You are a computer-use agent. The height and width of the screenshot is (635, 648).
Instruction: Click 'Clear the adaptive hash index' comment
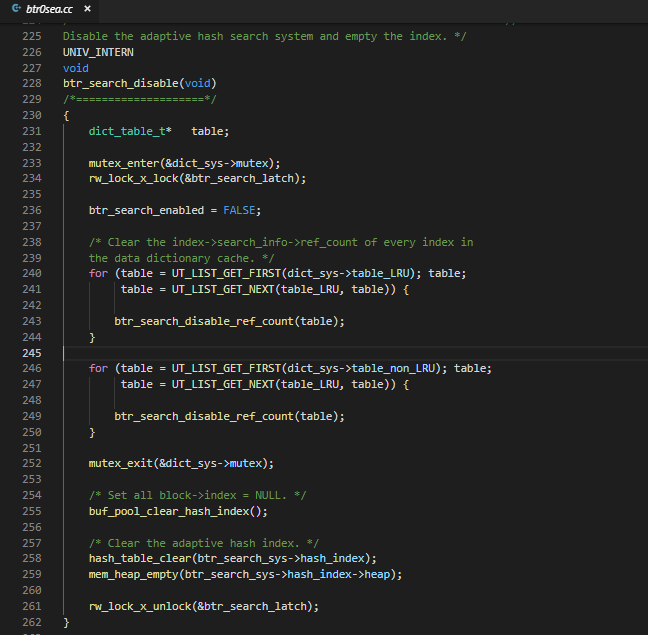(x=204, y=543)
